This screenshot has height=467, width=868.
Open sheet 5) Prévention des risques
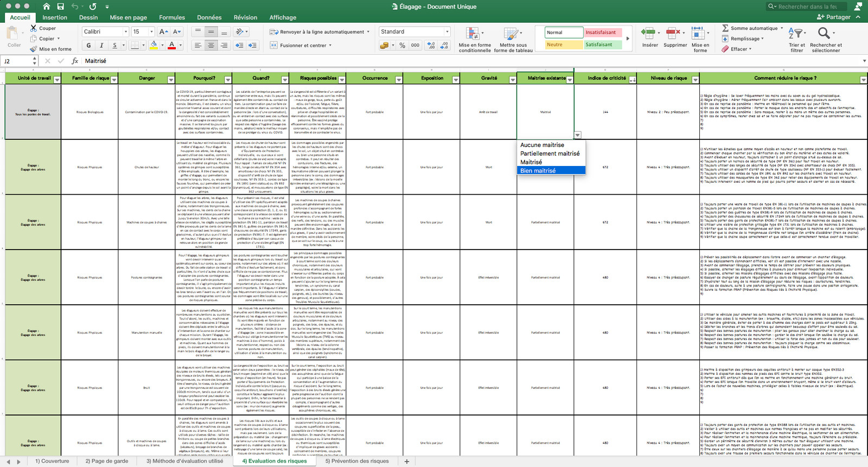point(357,461)
